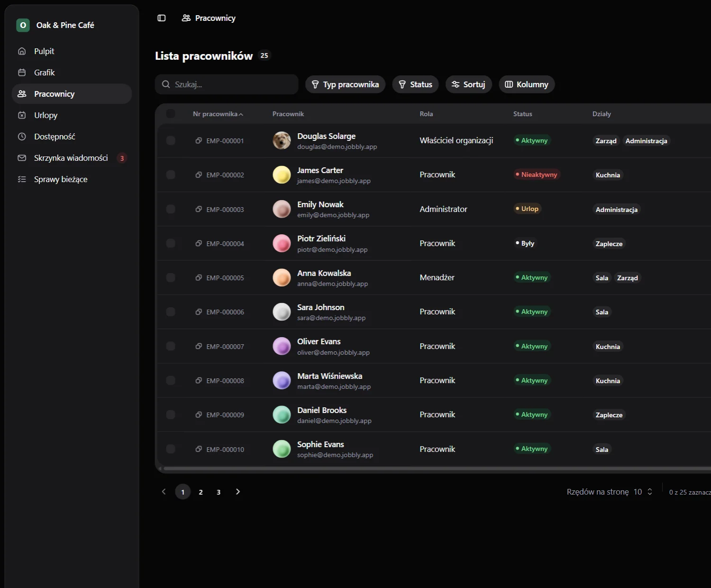Open Urlopy in the sidebar

tap(72, 115)
